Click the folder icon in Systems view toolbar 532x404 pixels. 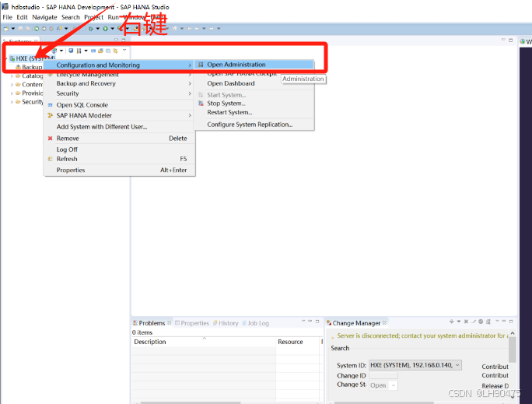coord(100,51)
